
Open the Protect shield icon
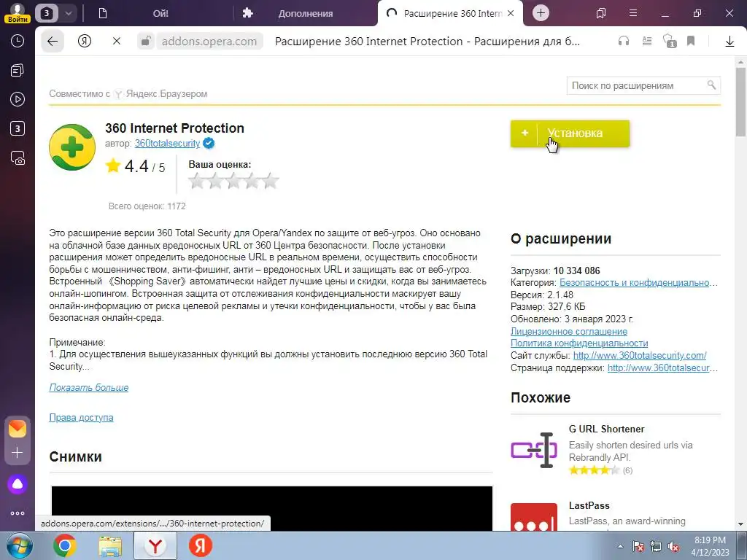coord(670,41)
